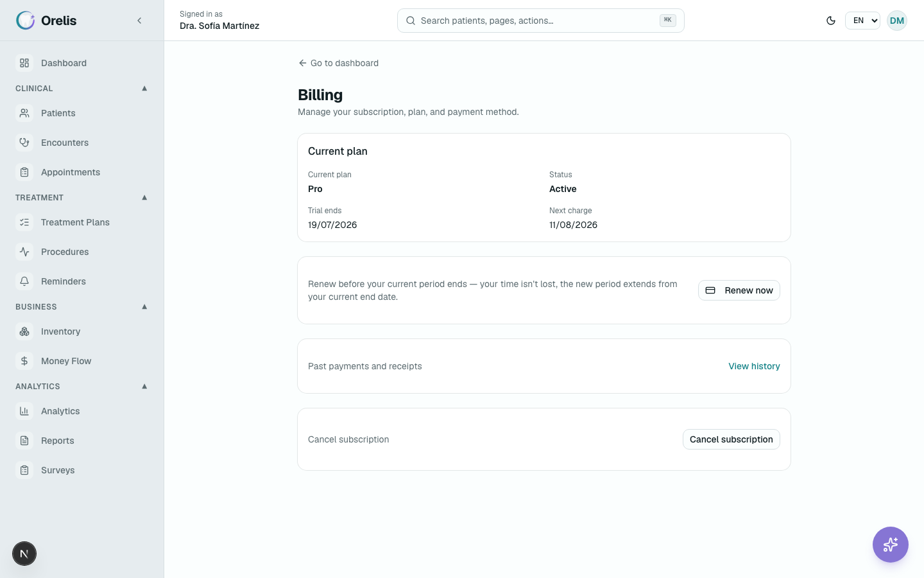Click the Pro plan value
This screenshot has width=924, height=578.
coord(315,189)
